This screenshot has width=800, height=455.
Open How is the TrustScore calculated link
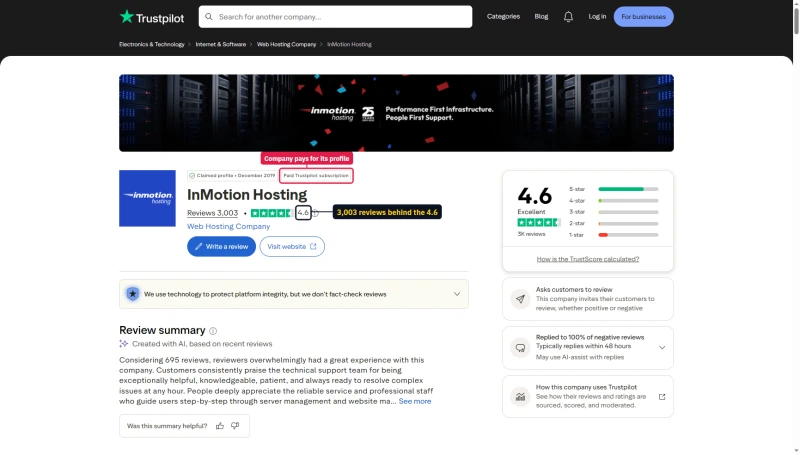tap(588, 259)
